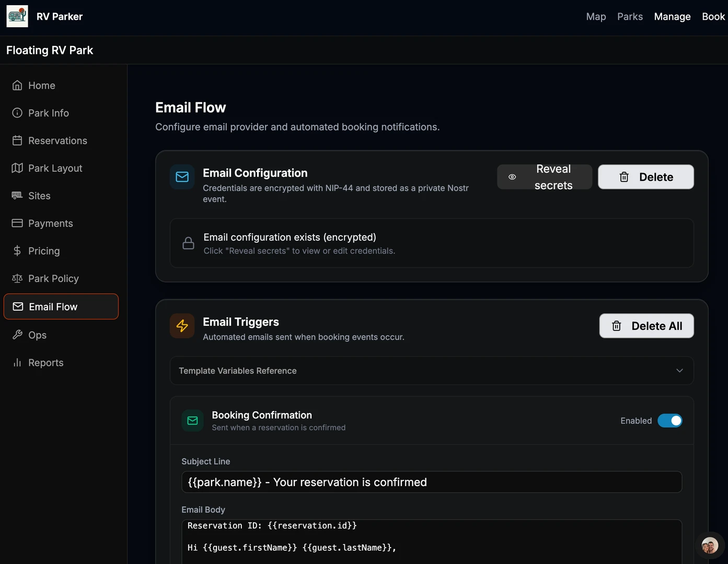Click the Park Info circle icon
This screenshot has width=728, height=564.
(17, 113)
